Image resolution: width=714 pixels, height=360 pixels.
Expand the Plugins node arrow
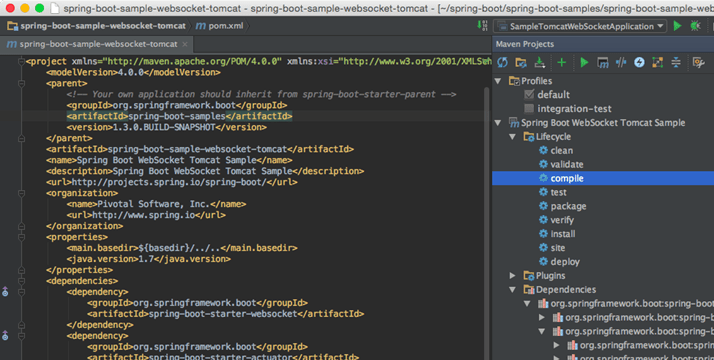[x=512, y=275]
